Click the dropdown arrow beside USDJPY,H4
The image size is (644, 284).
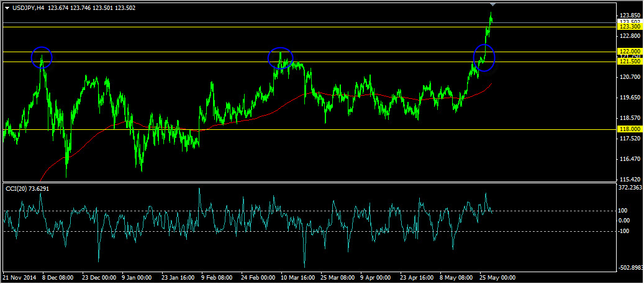pos(7,8)
